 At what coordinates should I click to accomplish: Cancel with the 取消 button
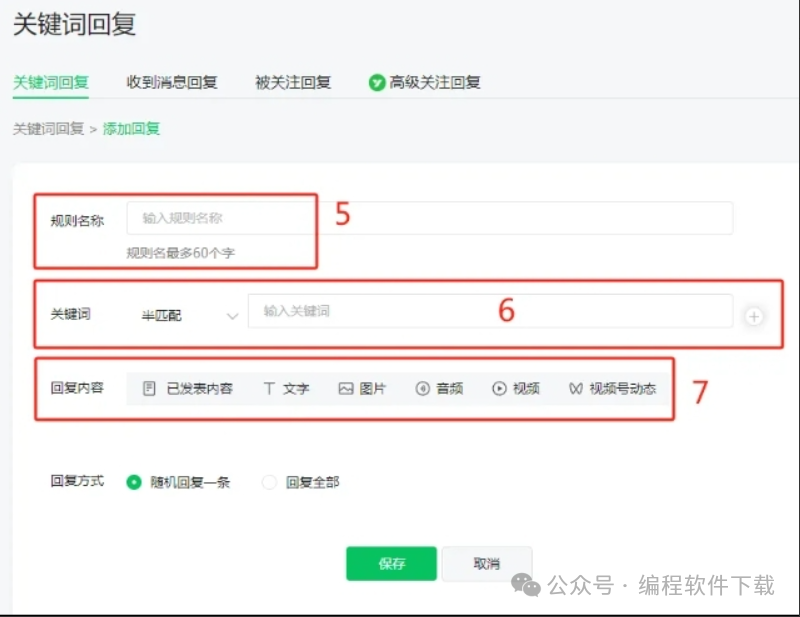[487, 563]
